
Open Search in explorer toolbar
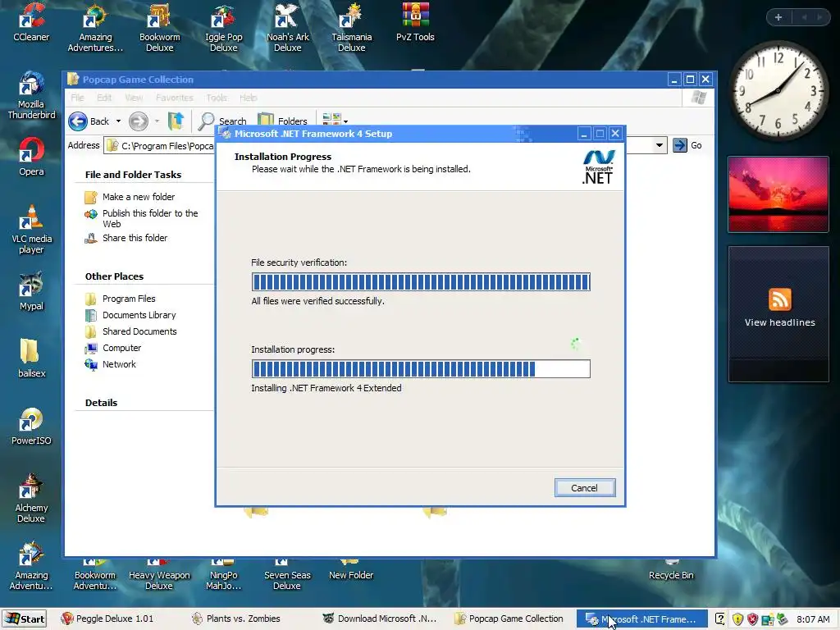[x=222, y=121]
